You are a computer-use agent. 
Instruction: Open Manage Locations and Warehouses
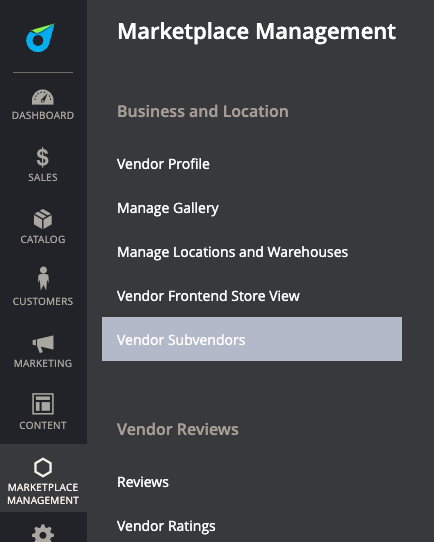click(x=232, y=252)
